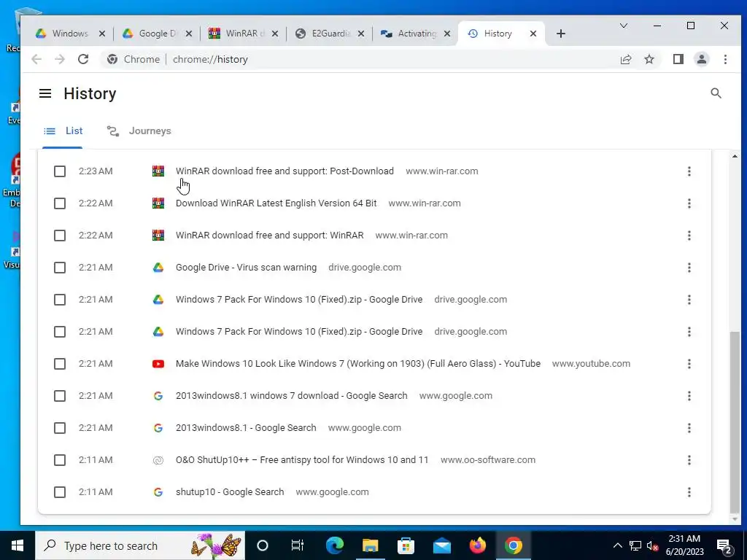Open Microsoft Edge from the taskbar
This screenshot has width=747, height=560.
[334, 545]
